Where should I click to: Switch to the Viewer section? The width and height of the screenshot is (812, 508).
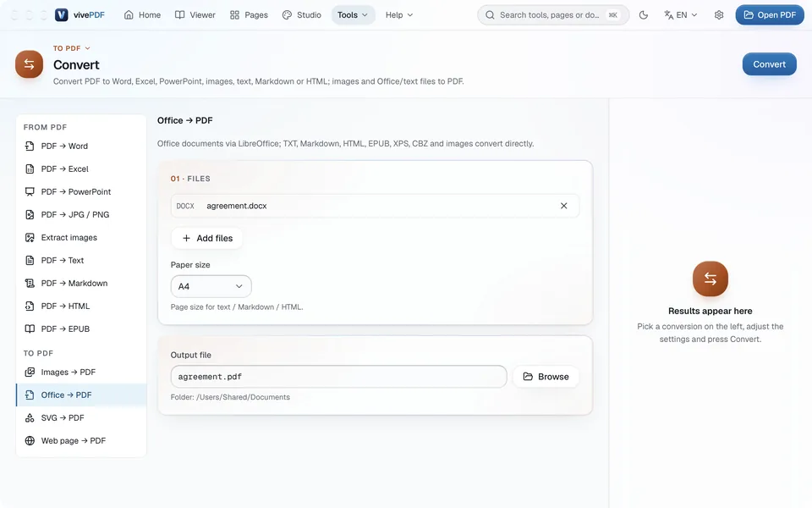195,15
